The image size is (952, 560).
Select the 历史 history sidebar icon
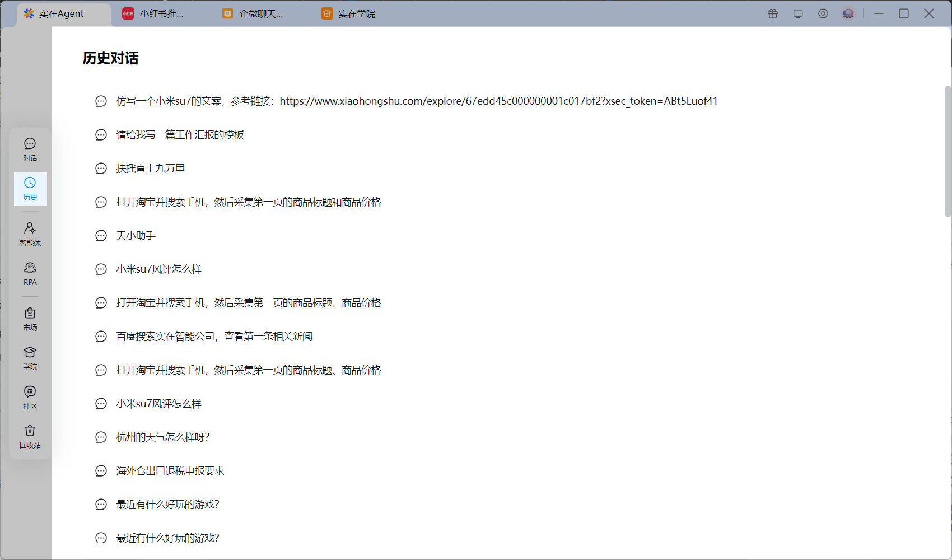point(30,189)
